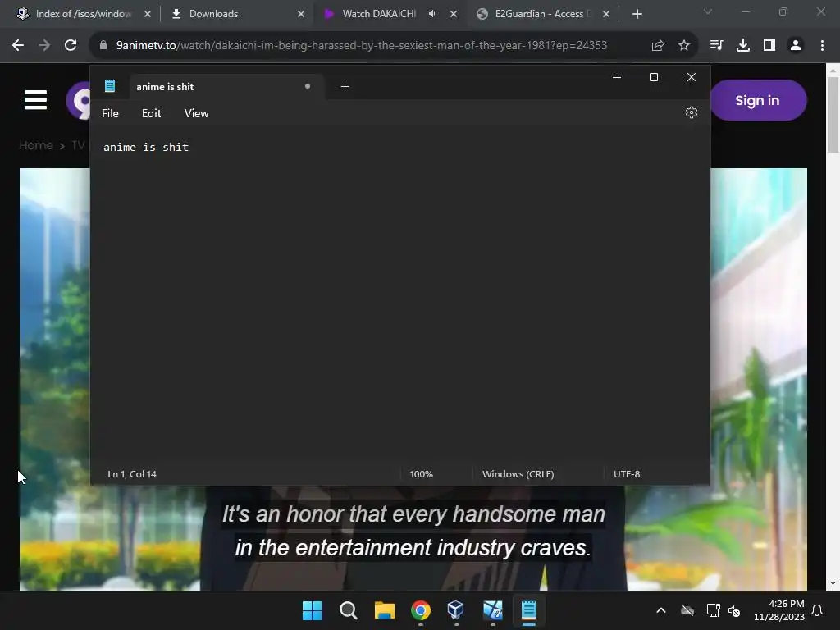Screen dimensions: 840x630
Task: Click the Notepad text editing area
Action: point(399,294)
